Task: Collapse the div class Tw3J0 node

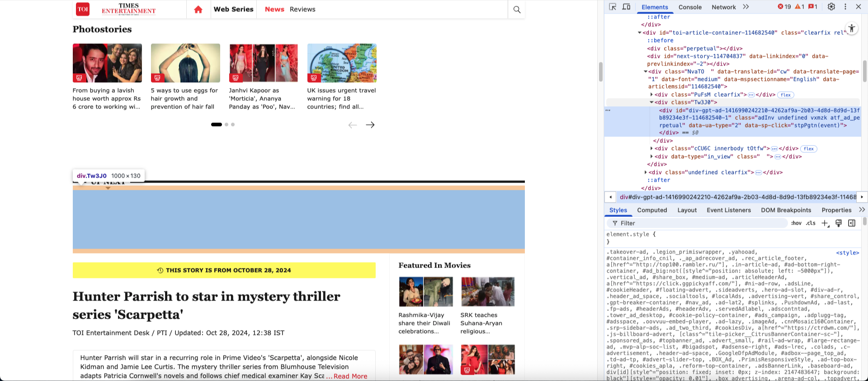Action: pos(651,102)
